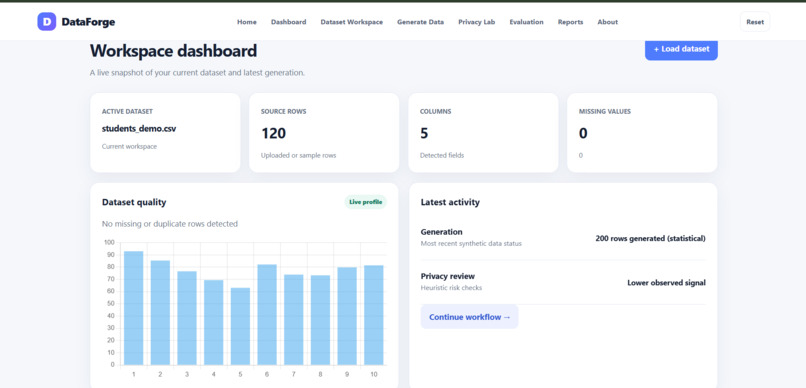Navigate to Generate Data

420,22
